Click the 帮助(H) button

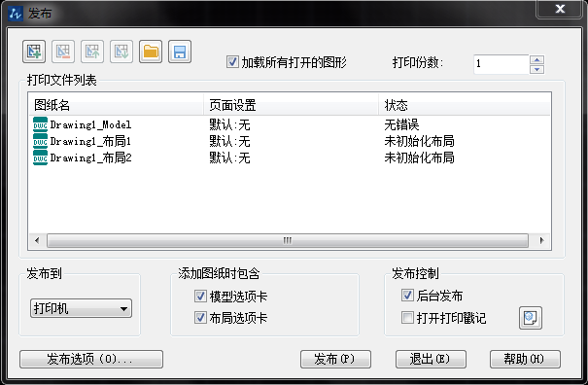(x=525, y=359)
